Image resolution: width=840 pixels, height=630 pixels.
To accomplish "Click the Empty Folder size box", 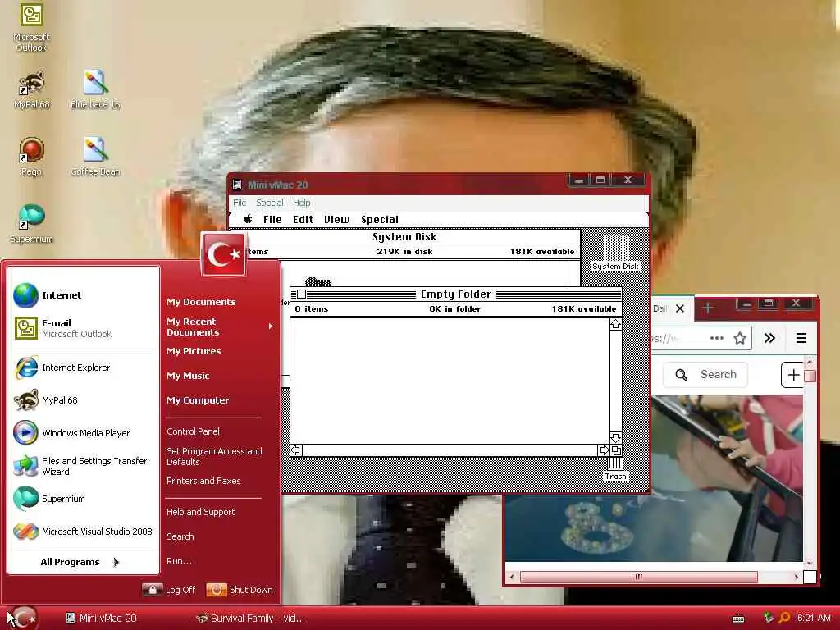I will point(616,450).
